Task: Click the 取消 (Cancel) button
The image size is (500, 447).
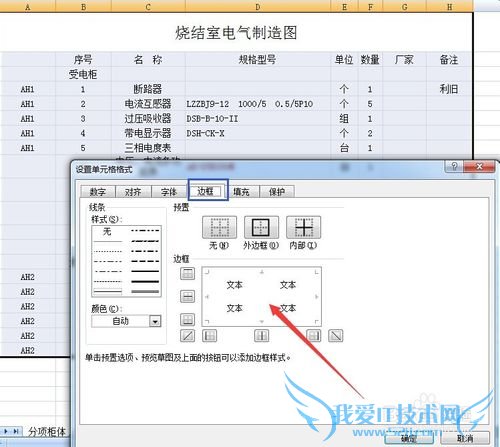Action: (x=465, y=438)
